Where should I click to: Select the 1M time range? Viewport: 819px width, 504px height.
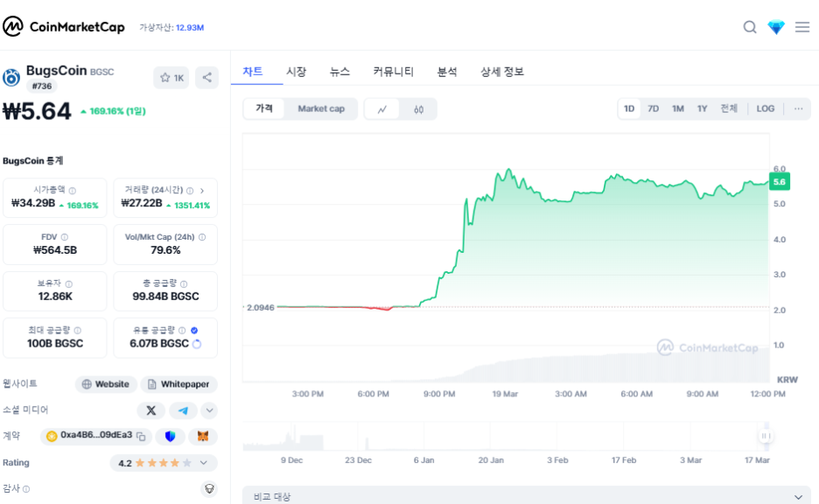point(678,108)
